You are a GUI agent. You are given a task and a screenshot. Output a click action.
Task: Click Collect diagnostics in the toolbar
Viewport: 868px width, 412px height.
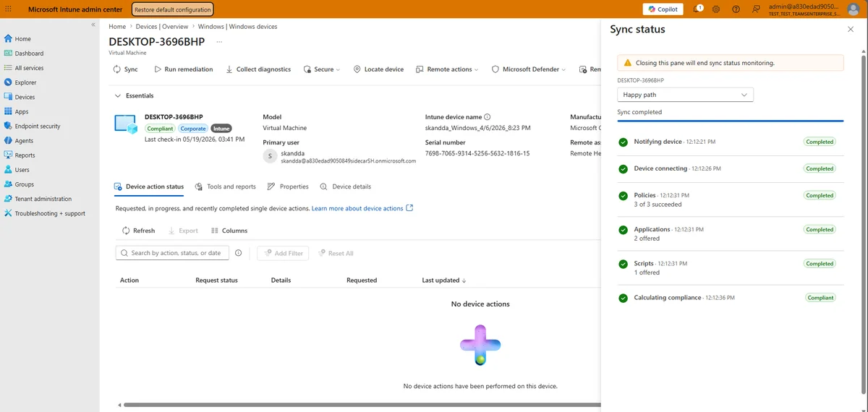258,69
